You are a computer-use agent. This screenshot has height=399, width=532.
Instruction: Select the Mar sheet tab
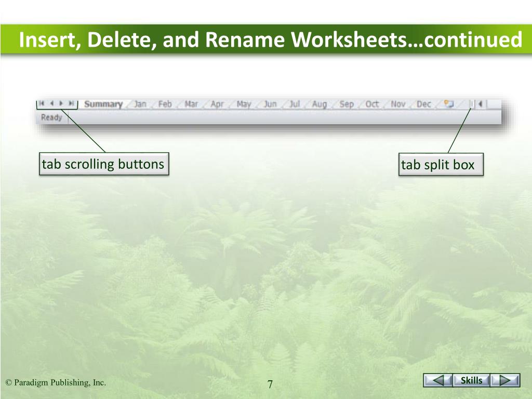191,104
